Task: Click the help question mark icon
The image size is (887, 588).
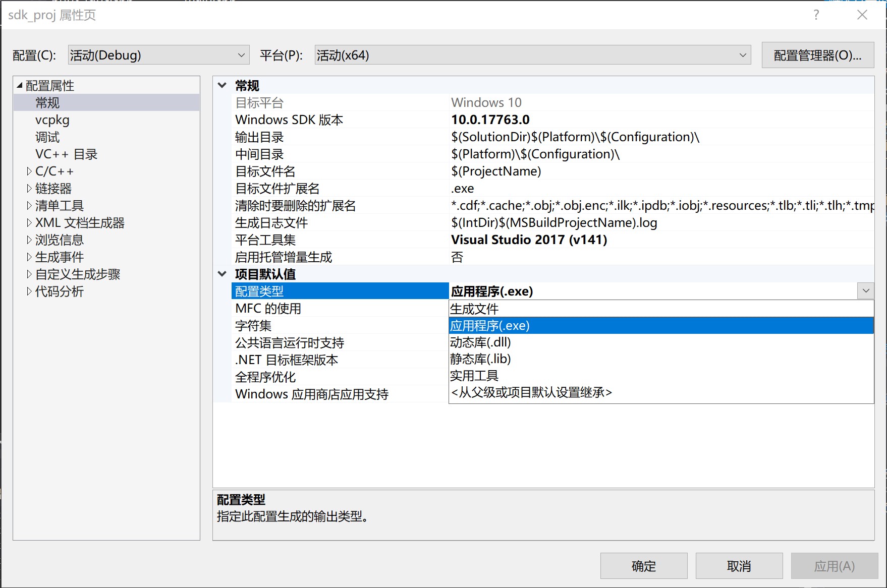Action: pyautogui.click(x=816, y=15)
